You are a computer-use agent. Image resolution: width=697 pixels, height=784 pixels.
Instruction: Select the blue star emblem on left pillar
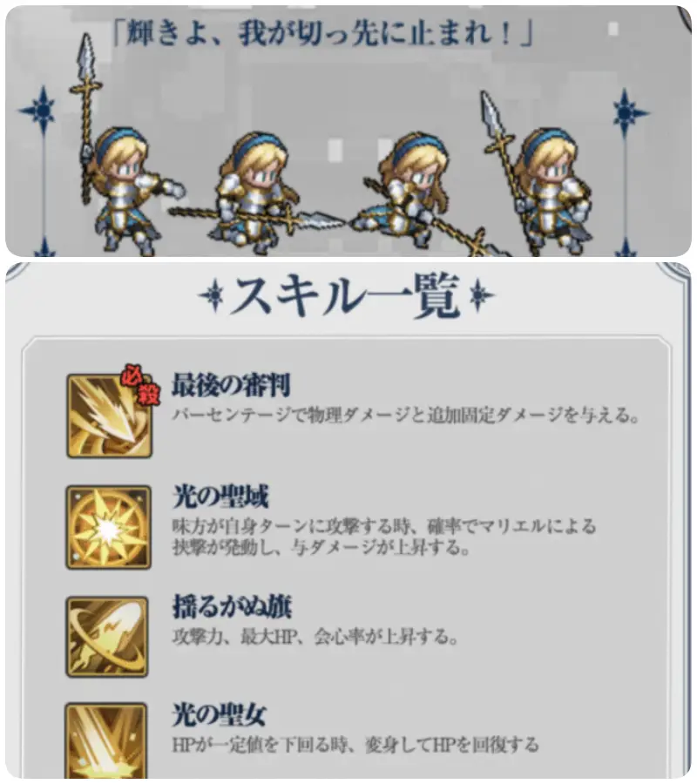42,110
